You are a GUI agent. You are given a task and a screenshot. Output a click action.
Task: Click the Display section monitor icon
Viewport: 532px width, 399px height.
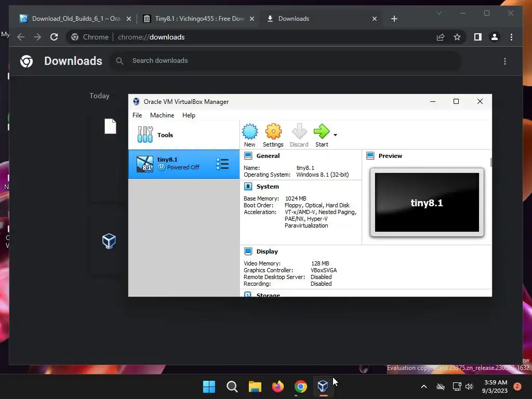tap(248, 251)
